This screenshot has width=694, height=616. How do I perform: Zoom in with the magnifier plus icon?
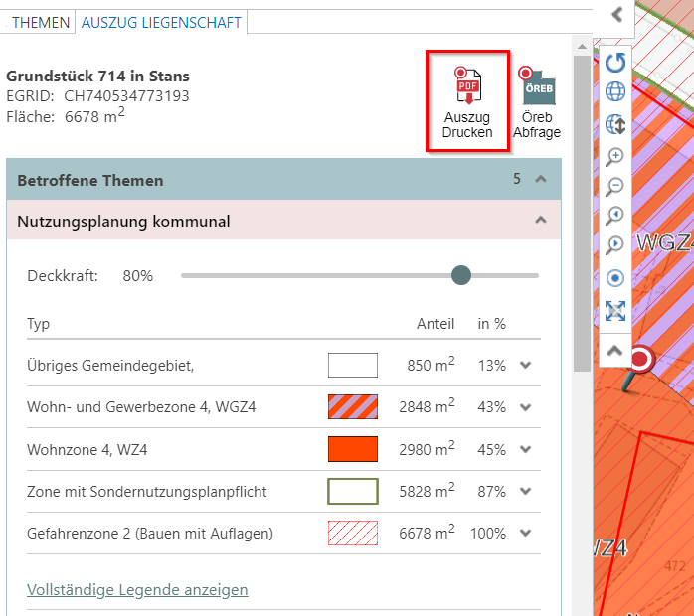(x=615, y=156)
